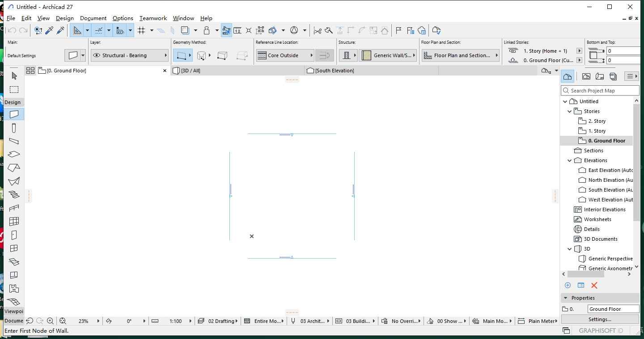The image size is (644, 339).
Task: Collapse the Elevations tree item
Action: [x=569, y=160]
